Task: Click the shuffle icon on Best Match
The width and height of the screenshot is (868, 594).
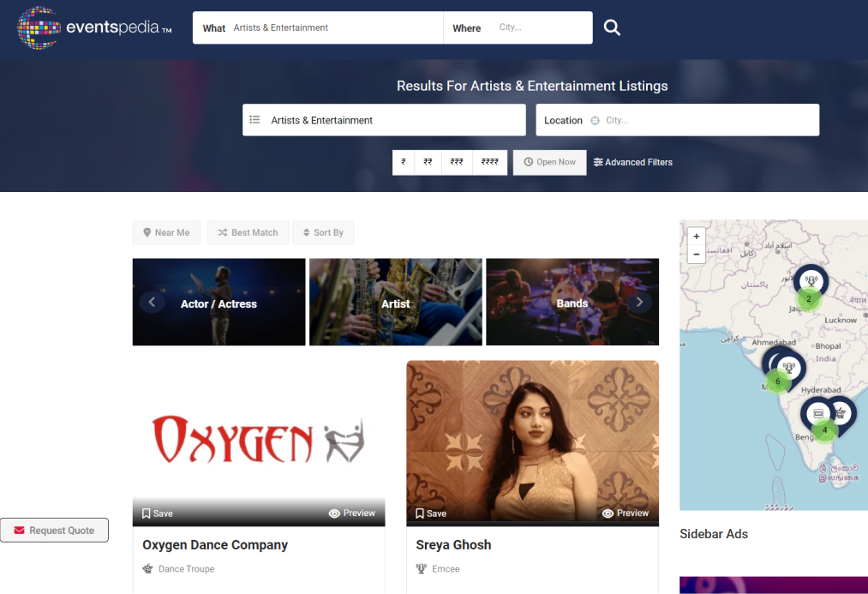Action: coord(224,232)
